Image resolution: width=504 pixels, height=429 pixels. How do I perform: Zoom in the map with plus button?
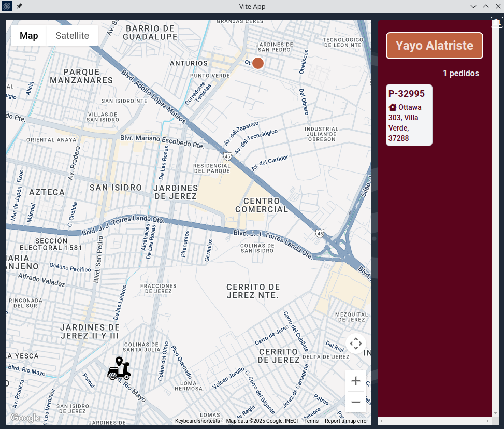[x=356, y=381]
